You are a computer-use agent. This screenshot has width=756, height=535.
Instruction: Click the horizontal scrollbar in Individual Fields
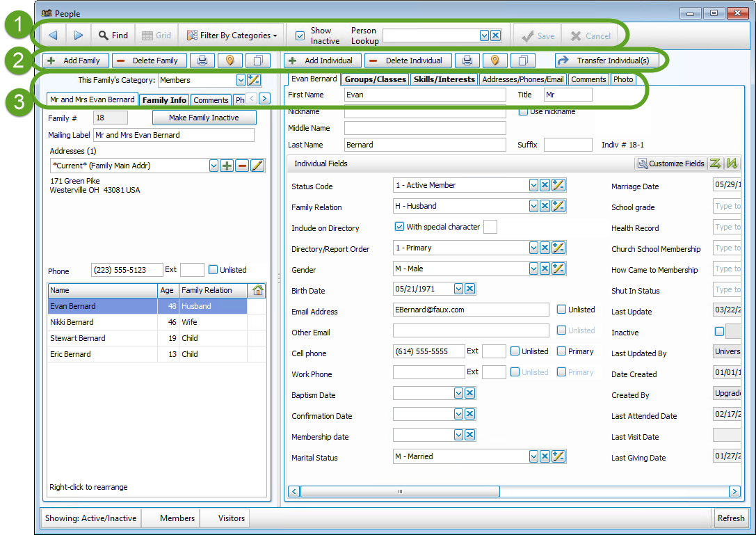pos(400,491)
